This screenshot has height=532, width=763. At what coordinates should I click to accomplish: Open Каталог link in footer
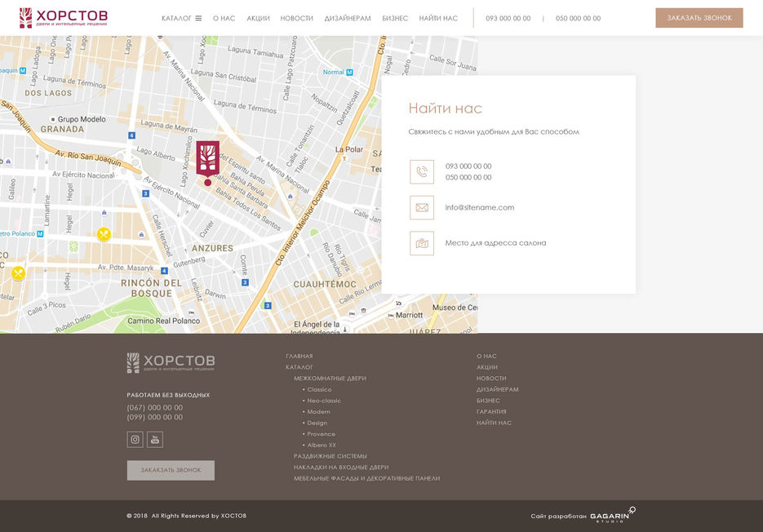tap(299, 367)
